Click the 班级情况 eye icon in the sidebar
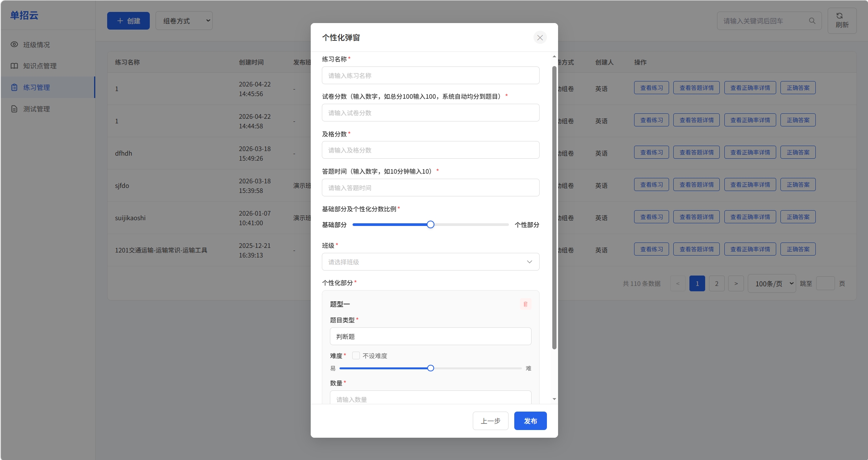This screenshot has height=460, width=868. pyautogui.click(x=14, y=45)
